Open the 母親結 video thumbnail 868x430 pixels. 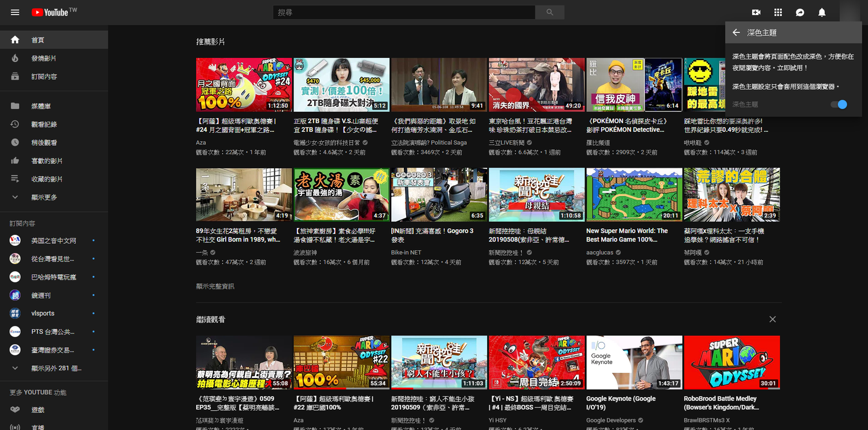536,194
